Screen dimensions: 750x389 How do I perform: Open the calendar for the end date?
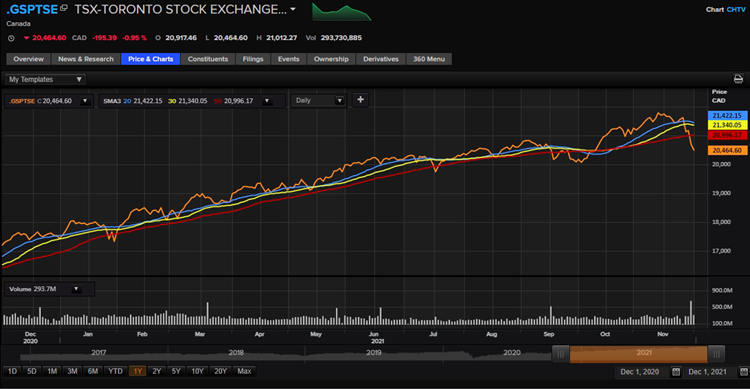[744, 372]
